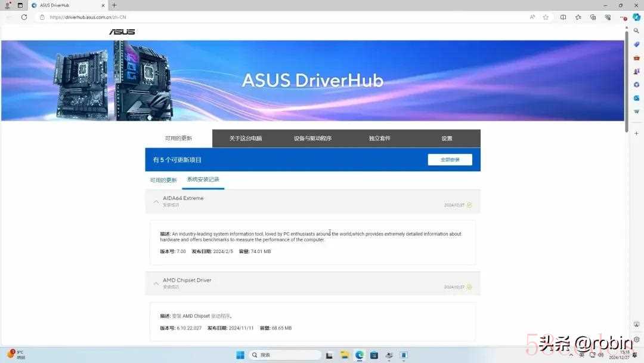Select the 可用的更新 sub-tab
644x363 pixels.
[163, 180]
